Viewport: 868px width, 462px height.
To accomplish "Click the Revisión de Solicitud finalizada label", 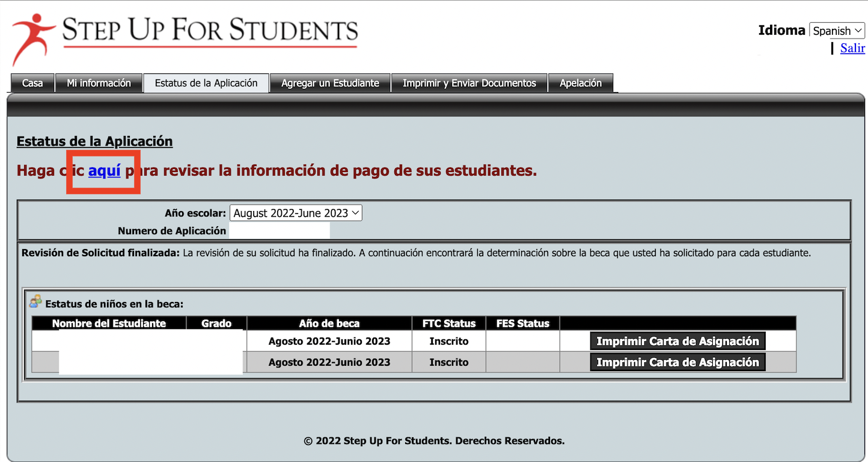I will coord(100,253).
